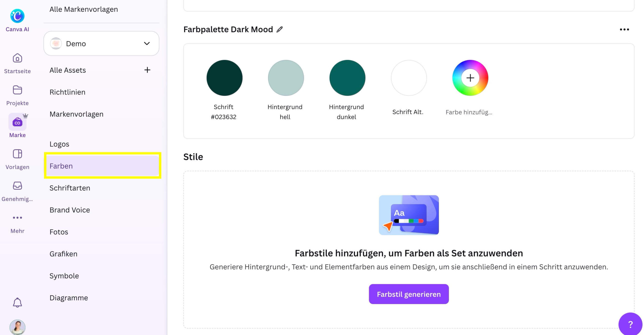Select the dark green Schrift #023632 swatch
This screenshot has height=335, width=644.
[x=224, y=78]
